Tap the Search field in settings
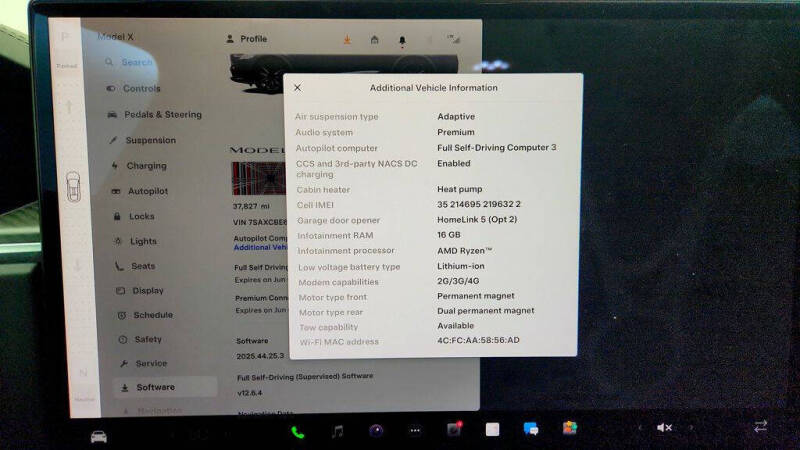 pyautogui.click(x=129, y=62)
